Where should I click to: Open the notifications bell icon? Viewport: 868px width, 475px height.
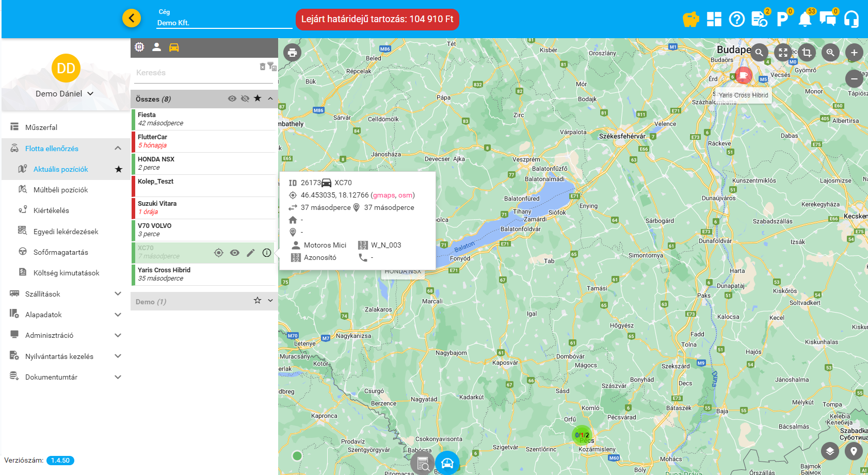[x=805, y=20]
